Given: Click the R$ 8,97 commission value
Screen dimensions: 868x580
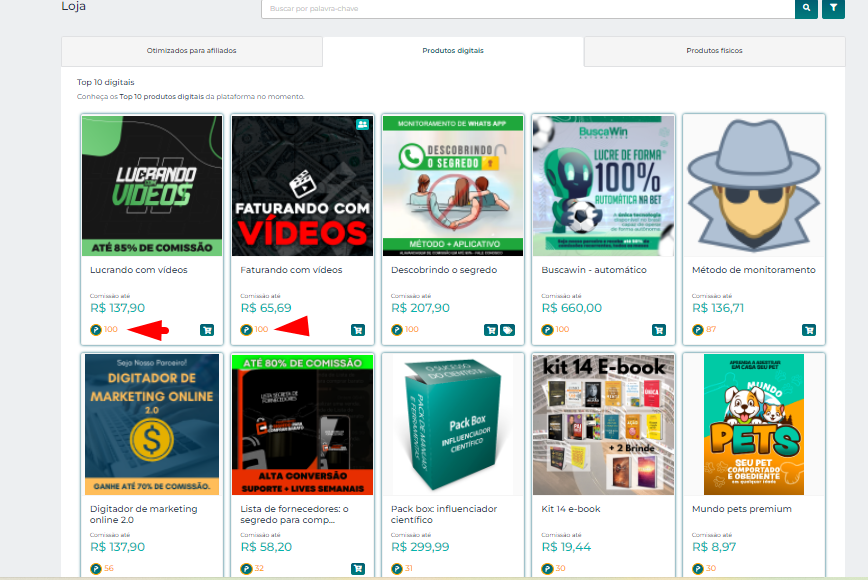Looking at the screenshot, I should point(714,547).
